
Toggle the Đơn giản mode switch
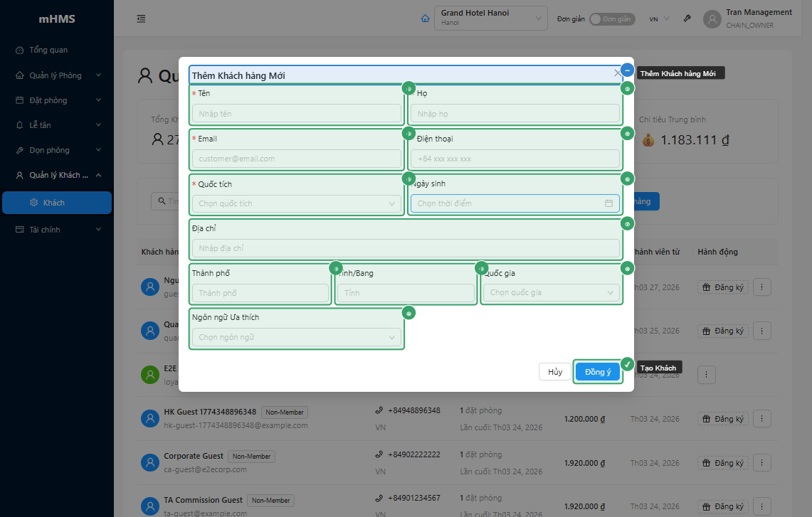(611, 19)
